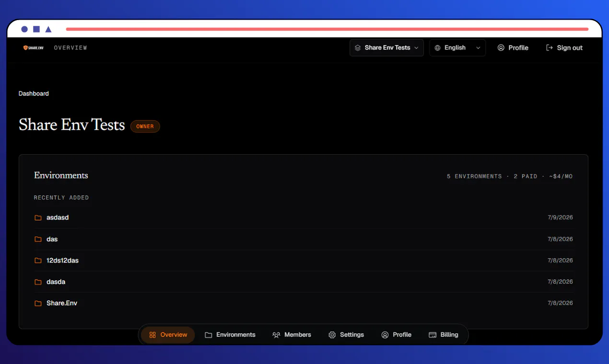Click the OVERVIEW header label
Viewport: 609px width, 364px height.
coord(70,48)
